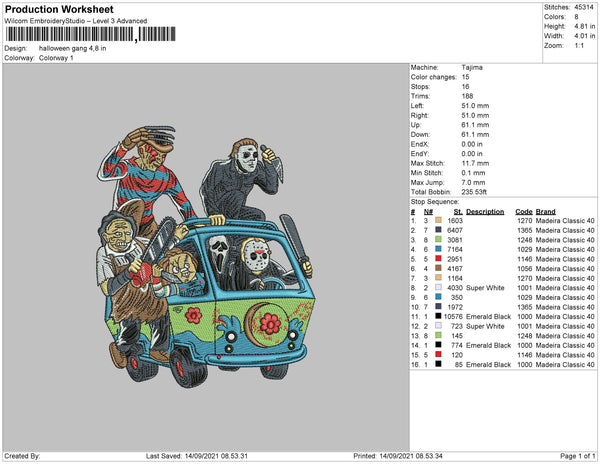Click 'Super White' description in row 8
The width and height of the screenshot is (600, 464).
[485, 288]
